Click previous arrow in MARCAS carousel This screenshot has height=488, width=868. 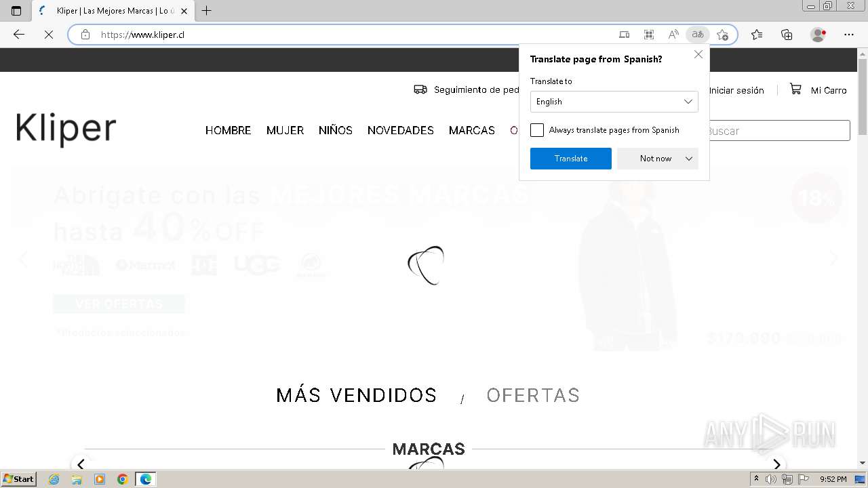tap(81, 464)
